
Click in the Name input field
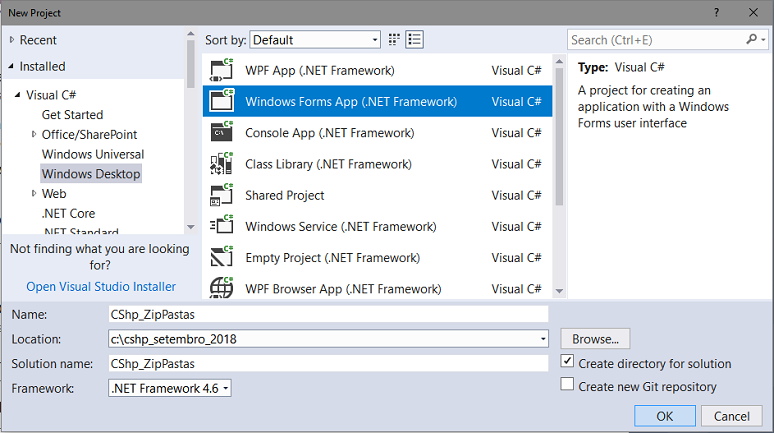click(x=328, y=314)
